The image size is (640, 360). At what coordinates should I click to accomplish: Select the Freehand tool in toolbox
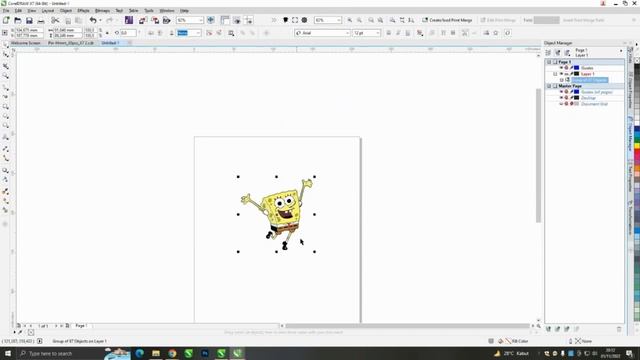[6, 87]
